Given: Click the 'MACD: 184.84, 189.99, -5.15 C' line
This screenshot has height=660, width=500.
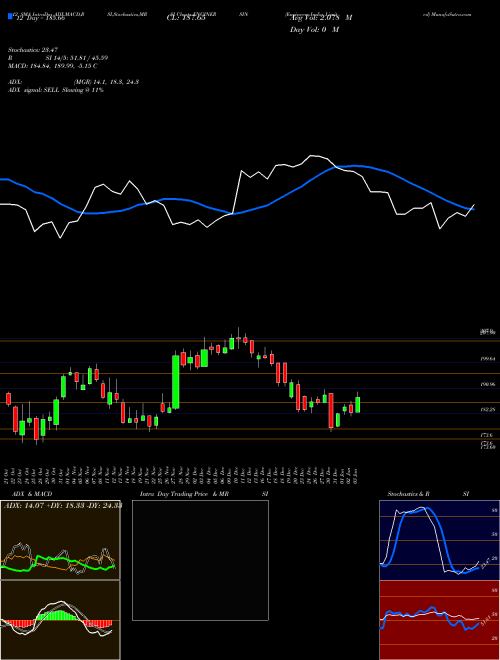Looking at the screenshot, I should click(53, 66).
